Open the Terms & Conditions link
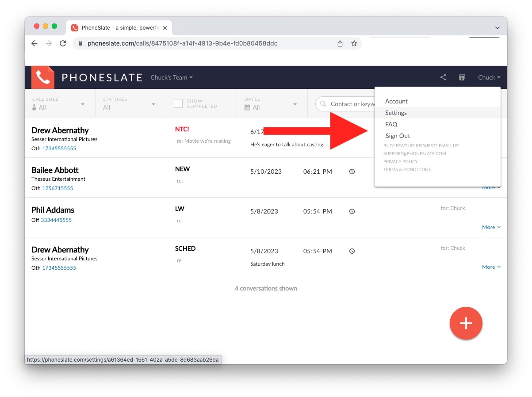 pos(407,169)
